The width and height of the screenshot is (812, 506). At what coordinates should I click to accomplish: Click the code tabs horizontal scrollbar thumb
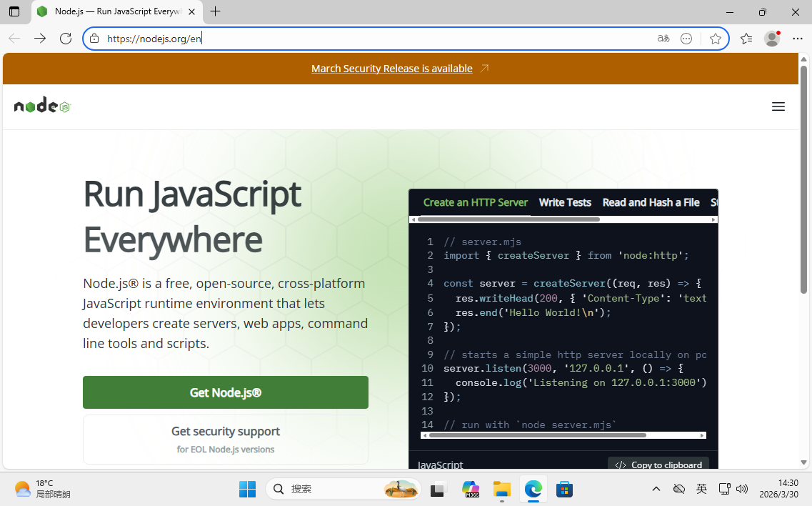coord(508,220)
